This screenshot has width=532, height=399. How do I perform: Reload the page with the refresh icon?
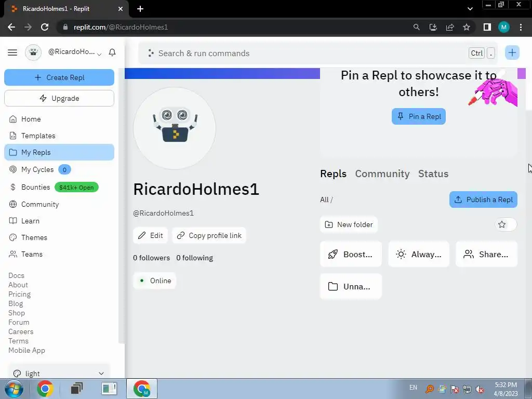pyautogui.click(x=45, y=27)
